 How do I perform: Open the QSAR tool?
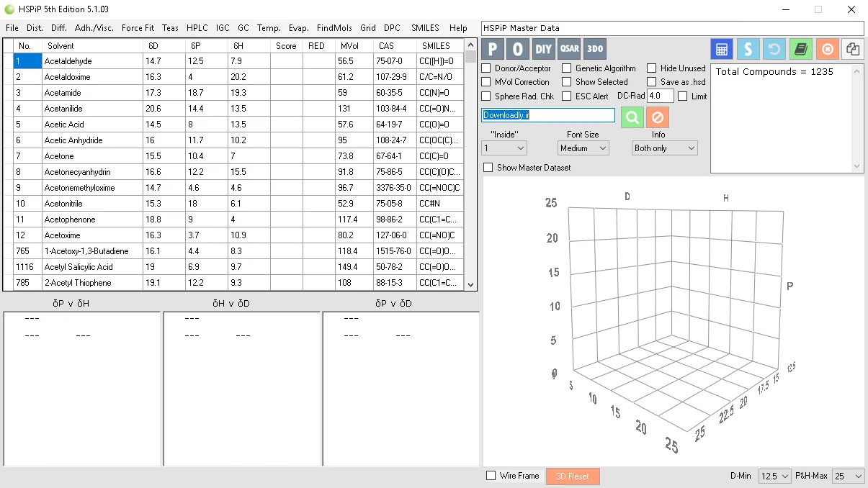coord(569,49)
